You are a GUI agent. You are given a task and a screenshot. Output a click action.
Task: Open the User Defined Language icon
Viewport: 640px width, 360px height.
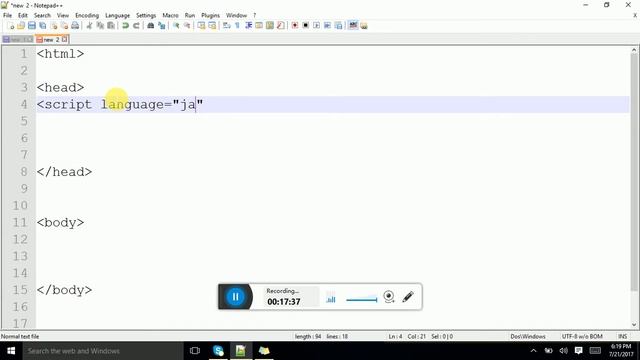259,25
